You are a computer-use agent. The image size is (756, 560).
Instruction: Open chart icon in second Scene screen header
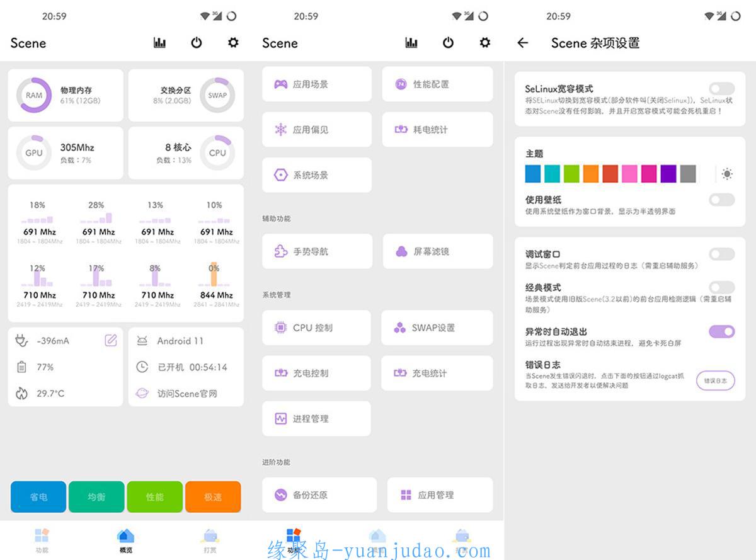pyautogui.click(x=411, y=43)
